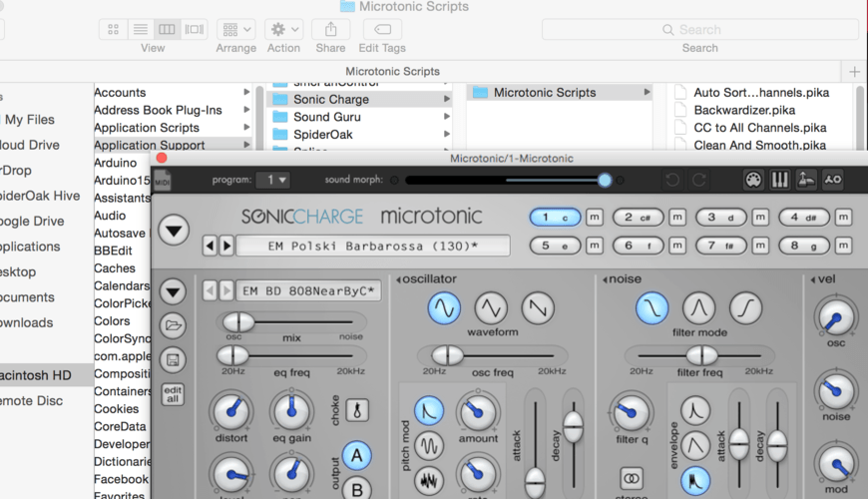Image resolution: width=868 pixels, height=499 pixels.
Task: Select decaying pitch mod mode
Action: coord(429,410)
